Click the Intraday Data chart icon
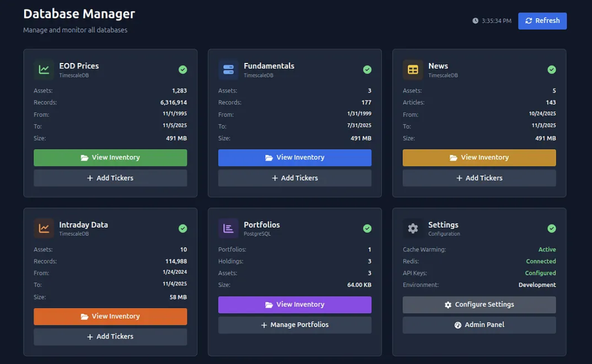The image size is (592, 364). click(44, 228)
